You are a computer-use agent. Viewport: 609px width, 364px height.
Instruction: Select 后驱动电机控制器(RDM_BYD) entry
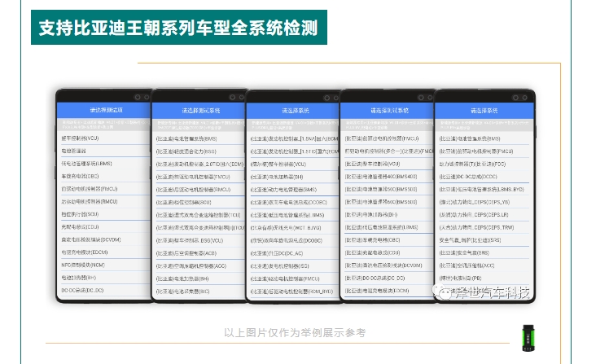[x=293, y=292]
